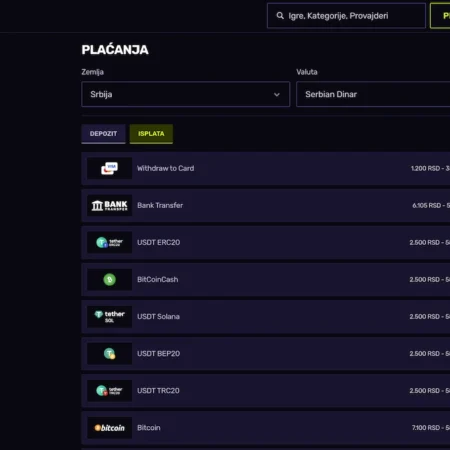The height and width of the screenshot is (450, 450).
Task: Click the tether SOL logo
Action: pos(109,316)
